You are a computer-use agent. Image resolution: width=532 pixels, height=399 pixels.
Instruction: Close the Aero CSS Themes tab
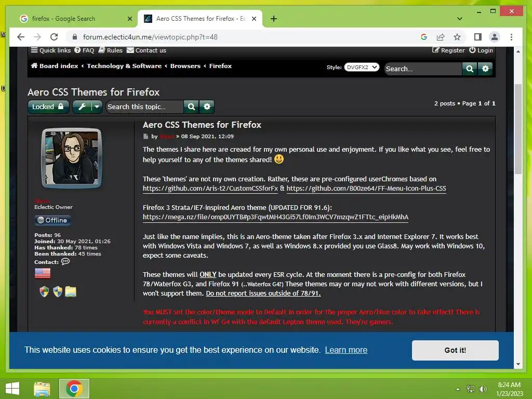[x=254, y=19]
